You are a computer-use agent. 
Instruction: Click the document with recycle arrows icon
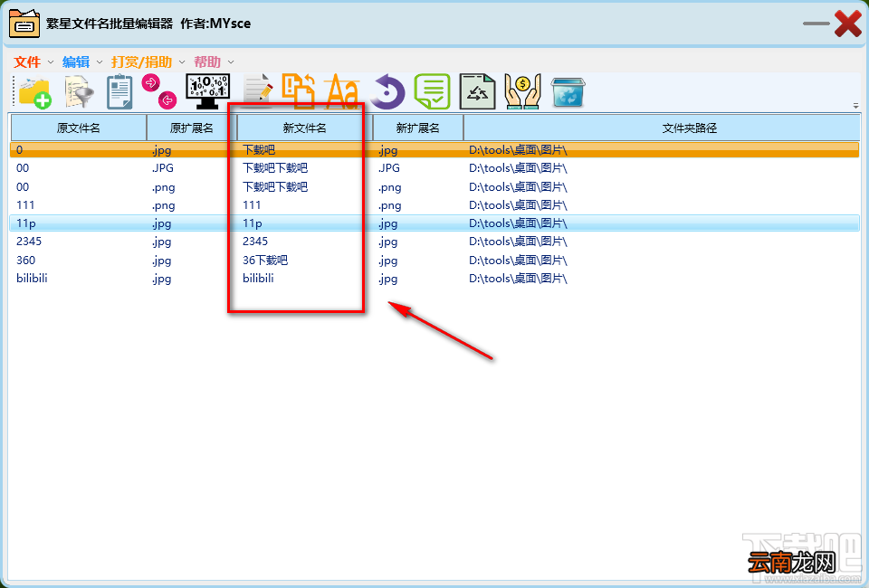tap(477, 91)
